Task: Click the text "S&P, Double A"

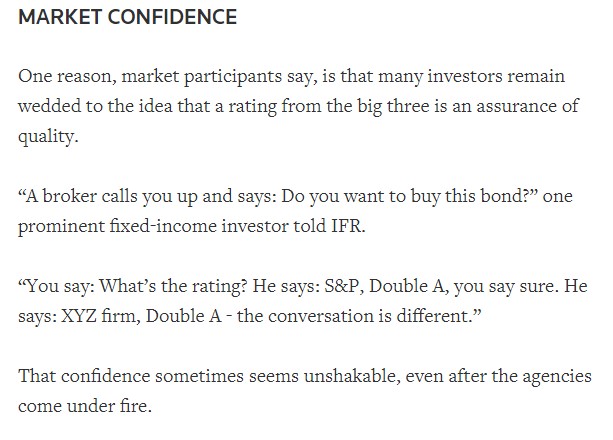Action: tap(384, 286)
